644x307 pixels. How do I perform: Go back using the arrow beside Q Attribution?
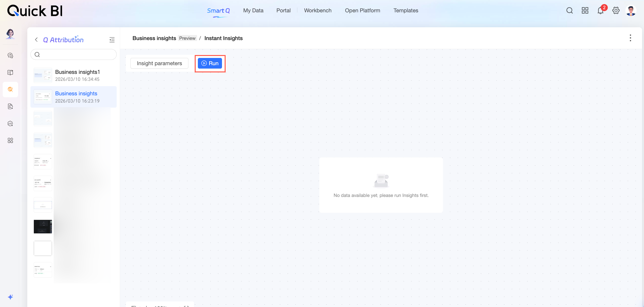(36, 40)
